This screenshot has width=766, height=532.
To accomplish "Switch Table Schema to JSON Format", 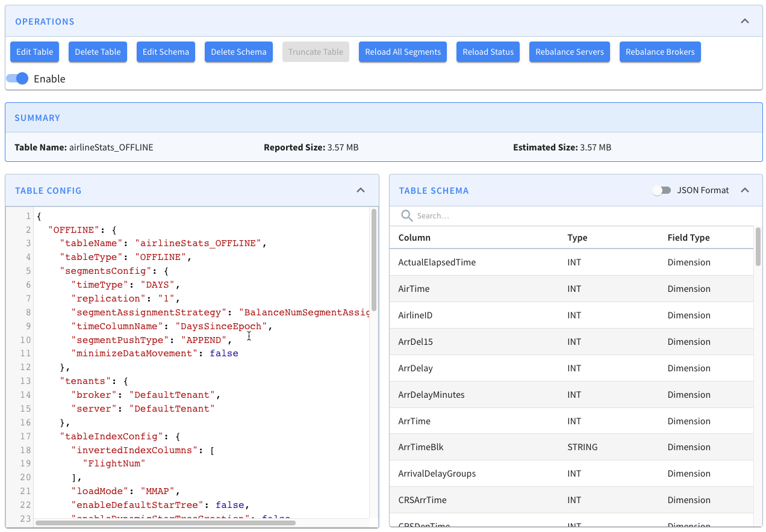I will click(x=661, y=190).
